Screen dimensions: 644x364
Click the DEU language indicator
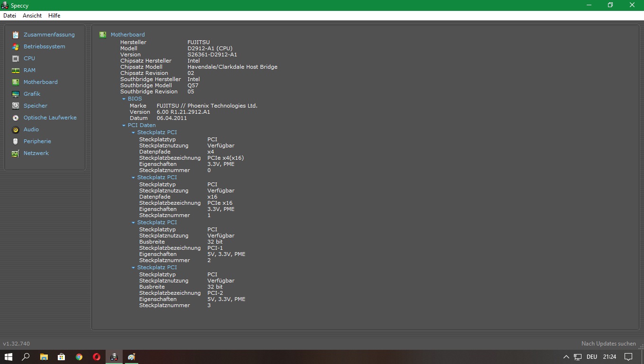tap(592, 357)
